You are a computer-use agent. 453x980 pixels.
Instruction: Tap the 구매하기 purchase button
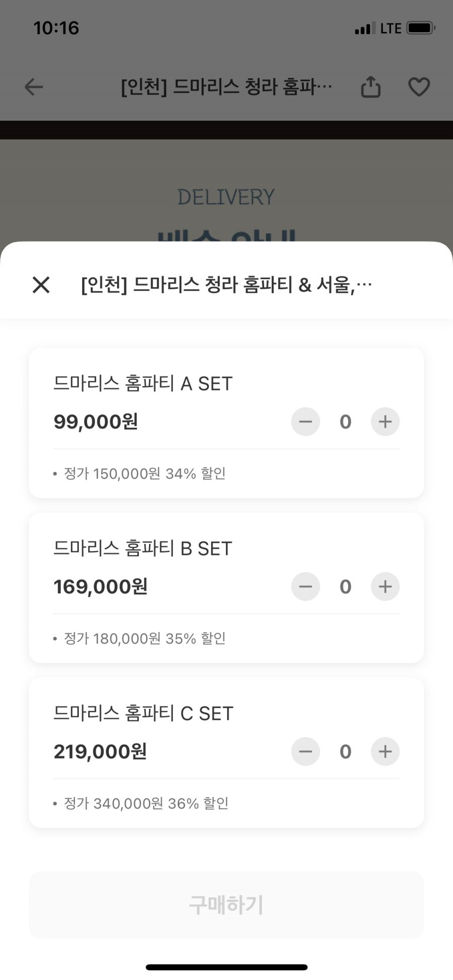point(226,905)
